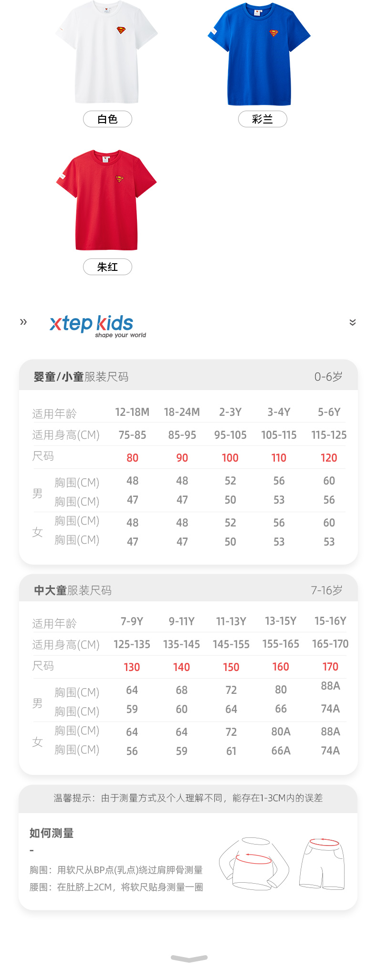Image resolution: width=377 pixels, height=980 pixels.
Task: Select the 朱红 color option
Action: [107, 267]
